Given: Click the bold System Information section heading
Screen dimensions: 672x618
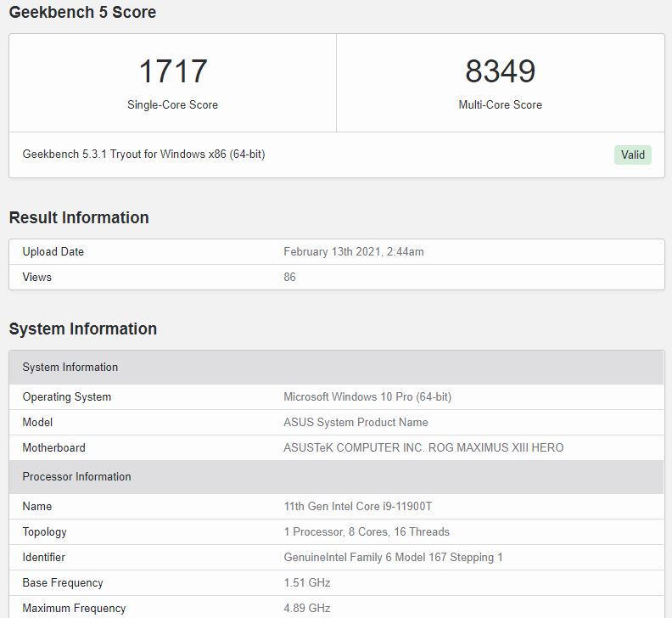Looking at the screenshot, I should (x=82, y=329).
